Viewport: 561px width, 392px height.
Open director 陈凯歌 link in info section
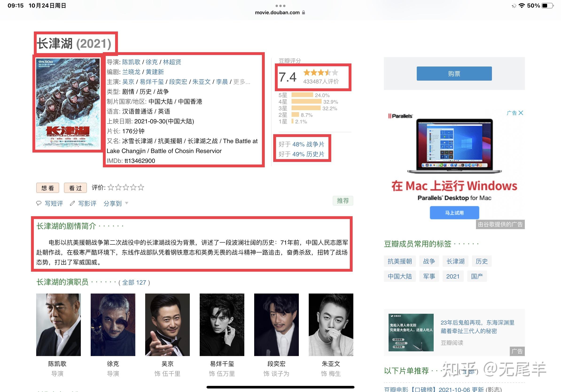click(x=131, y=62)
